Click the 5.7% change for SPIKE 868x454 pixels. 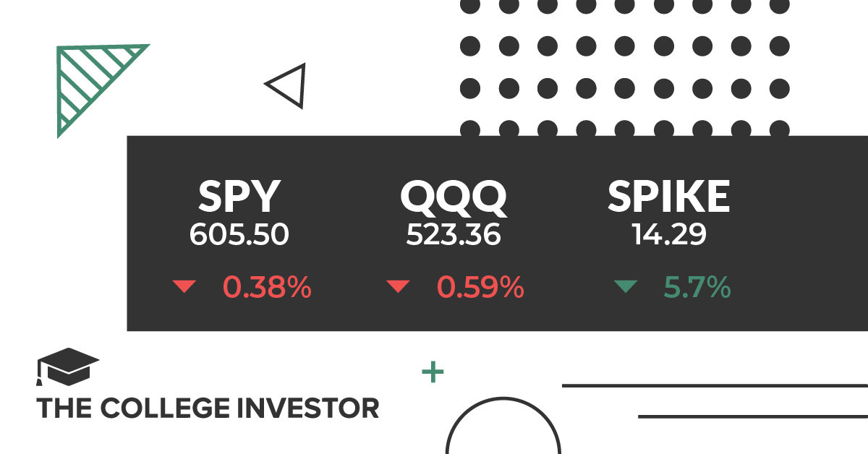[x=697, y=288]
